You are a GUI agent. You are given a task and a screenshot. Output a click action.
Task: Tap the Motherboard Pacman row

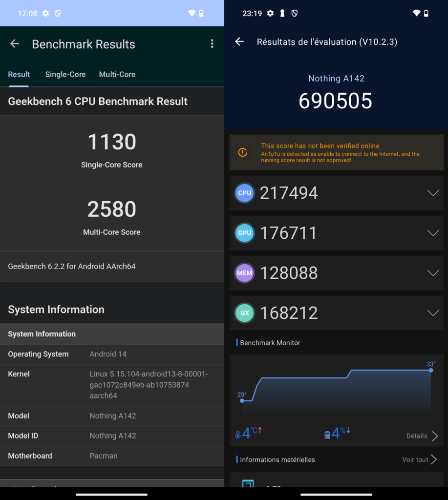(112, 456)
